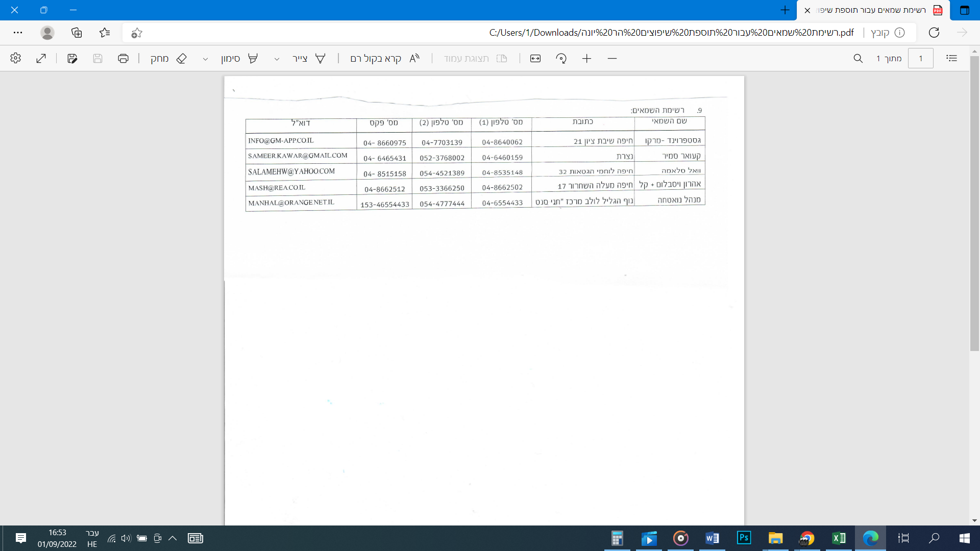
Task: Open PDF settings via the gear icon
Action: [15, 58]
